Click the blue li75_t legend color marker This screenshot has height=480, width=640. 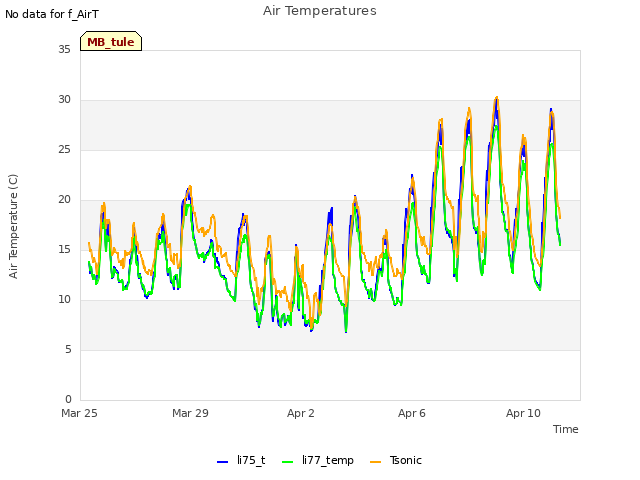[222, 462]
